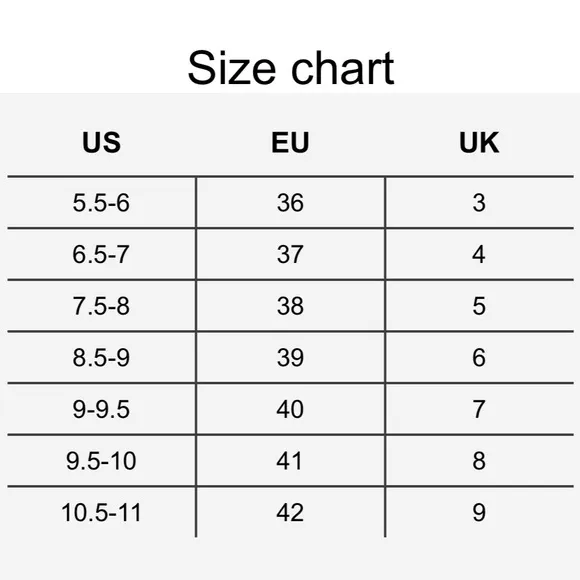
Task: Click the Size chart title
Action: coord(291,68)
